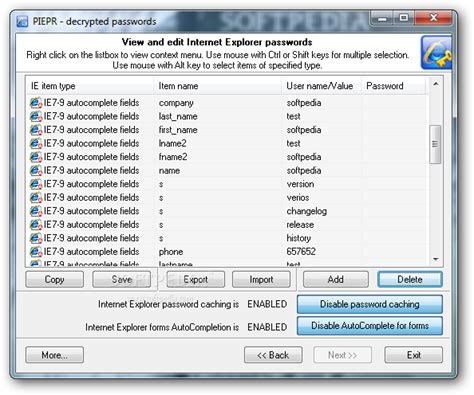Viewport: 474px width, 395px height.
Task: Select the 'first_name' item name cell
Action: click(178, 130)
